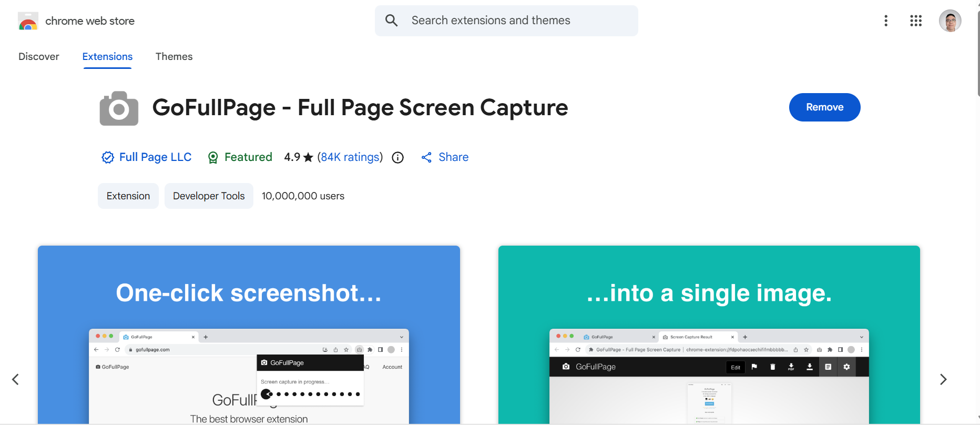
Task: Click the 10,000,000 users text
Action: coord(303,196)
